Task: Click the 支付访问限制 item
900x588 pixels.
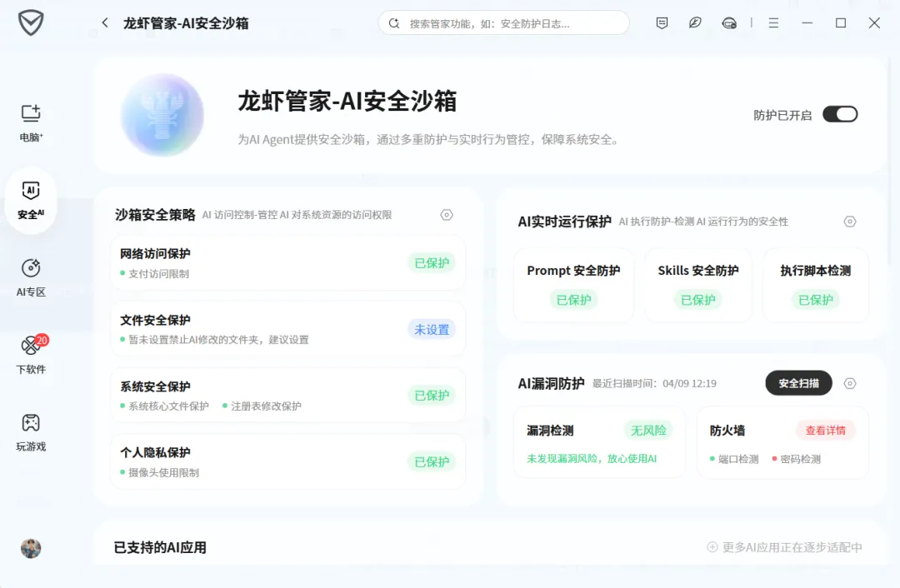Action: (x=158, y=274)
